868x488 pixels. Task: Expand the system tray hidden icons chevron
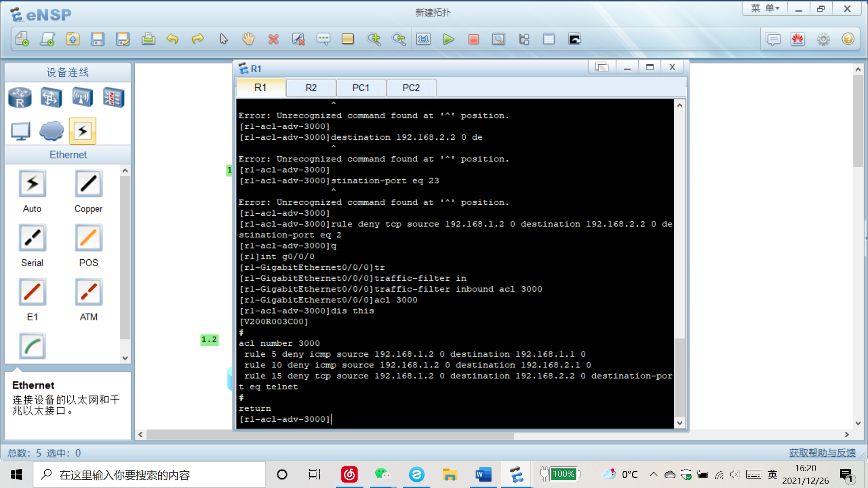(x=653, y=474)
